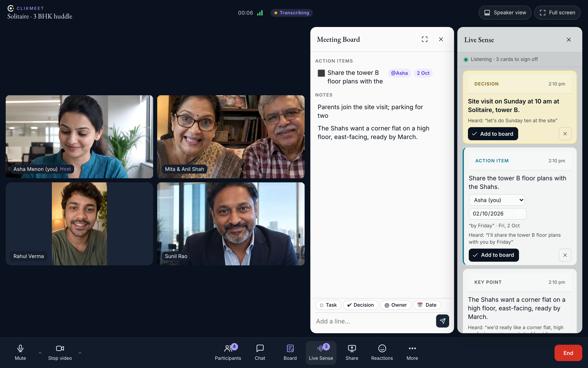This screenshot has width=588, height=368.
Task: Expand microphone options chevron
Action: pos(40,353)
